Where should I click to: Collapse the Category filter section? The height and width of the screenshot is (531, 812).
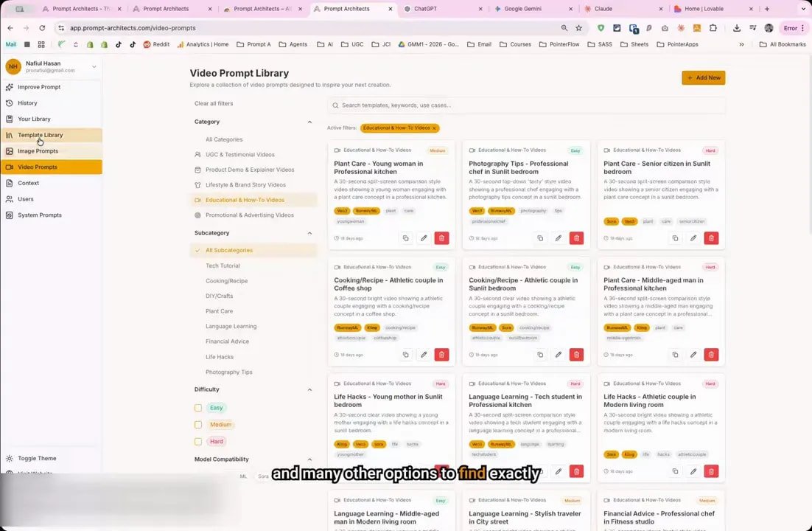(309, 122)
